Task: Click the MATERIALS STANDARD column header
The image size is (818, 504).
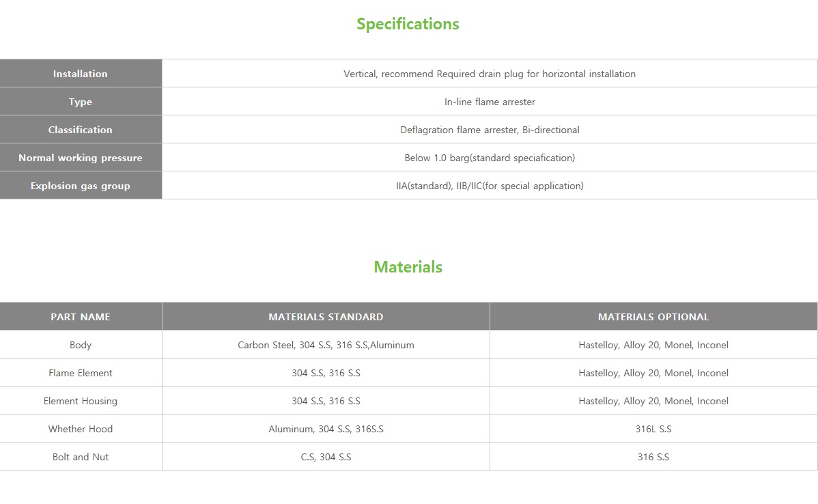Action: 326,317
